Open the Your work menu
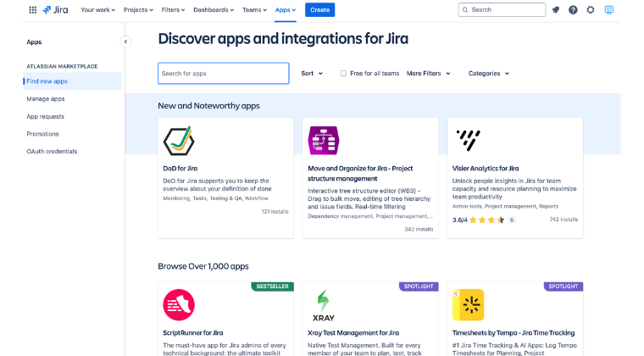The height and width of the screenshot is (356, 644). [x=97, y=10]
